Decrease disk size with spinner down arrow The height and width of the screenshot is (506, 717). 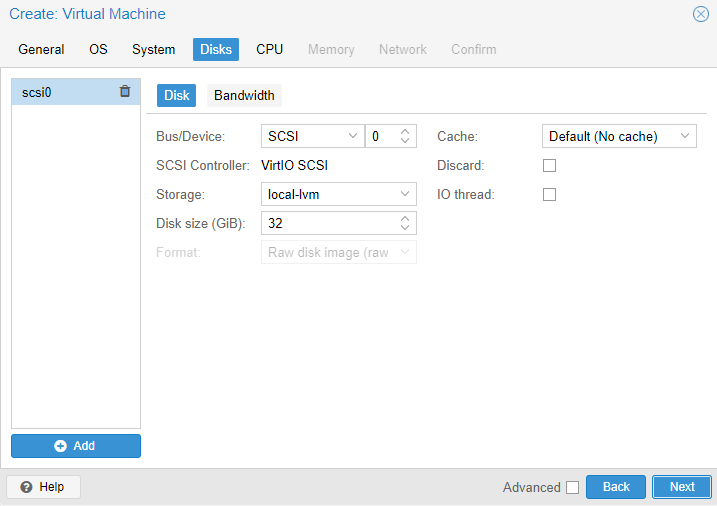[x=405, y=228]
